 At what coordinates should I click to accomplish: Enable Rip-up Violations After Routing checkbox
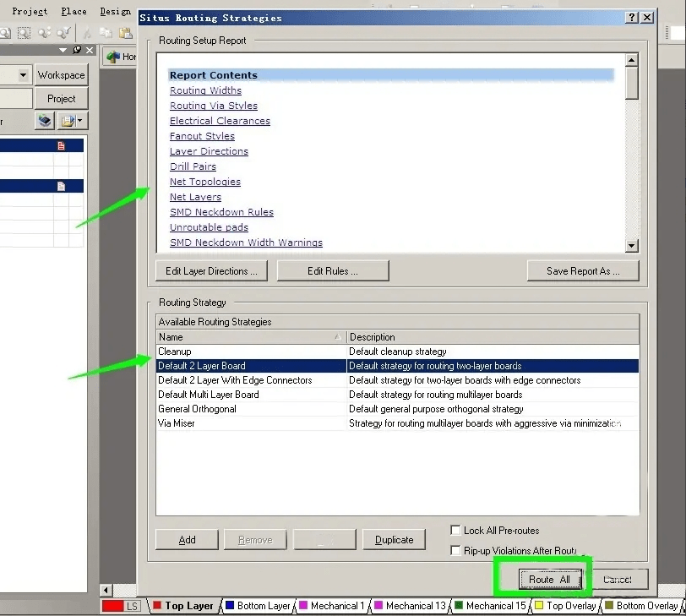click(x=455, y=550)
